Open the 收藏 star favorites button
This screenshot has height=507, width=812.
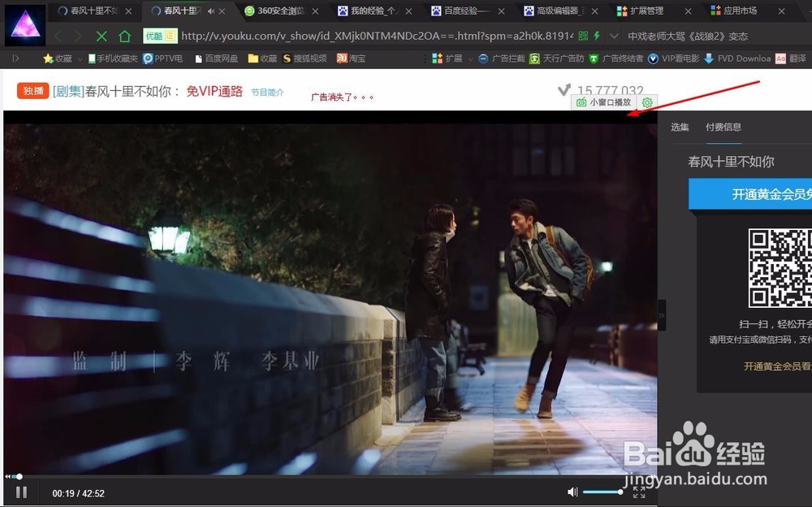(58, 58)
